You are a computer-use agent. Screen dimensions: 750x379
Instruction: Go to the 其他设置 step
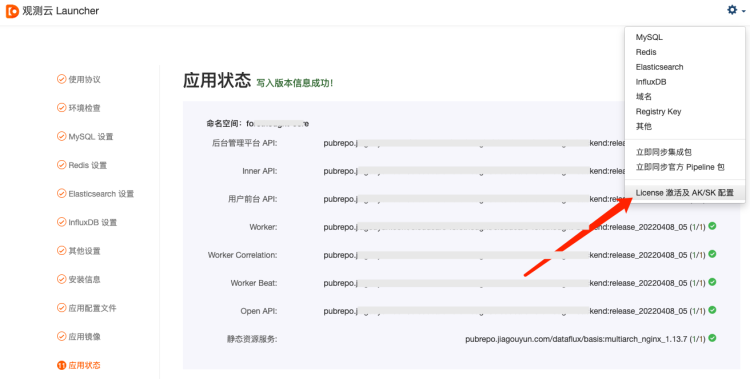point(85,251)
